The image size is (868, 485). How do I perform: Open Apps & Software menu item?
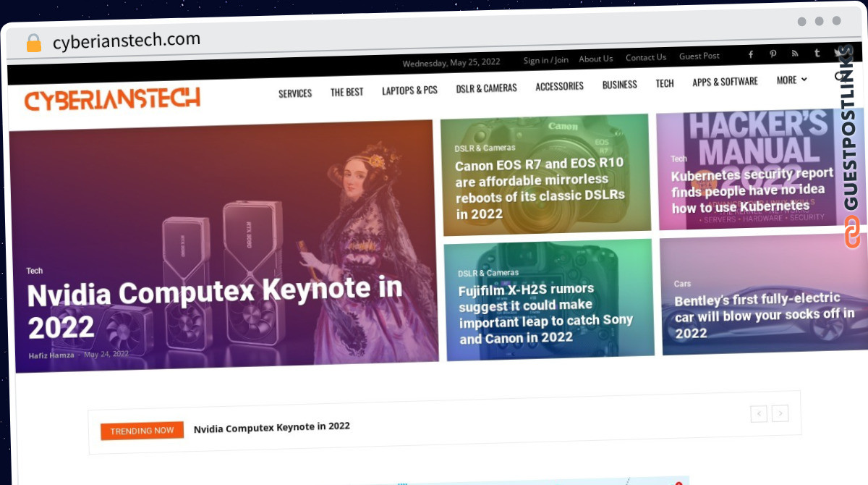click(x=725, y=82)
